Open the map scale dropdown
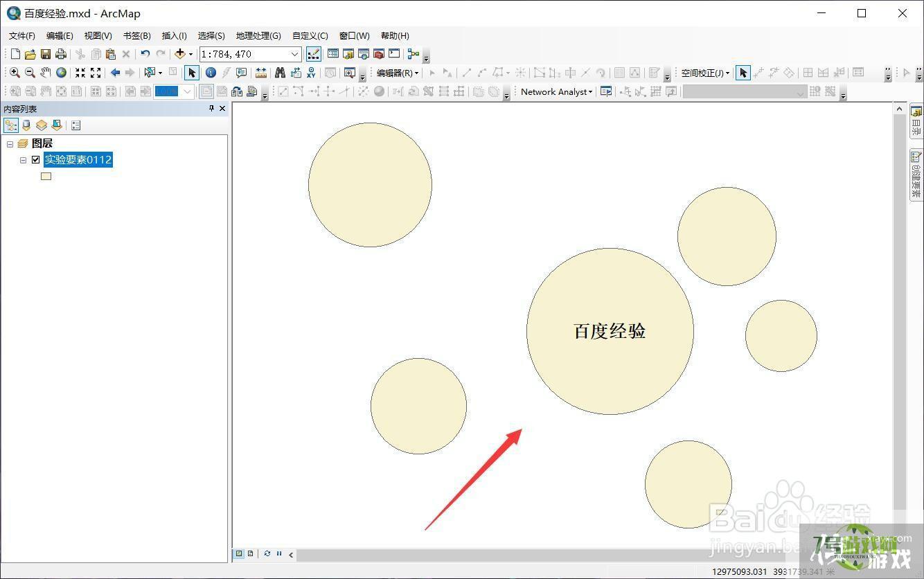The height and width of the screenshot is (579, 924). click(294, 54)
